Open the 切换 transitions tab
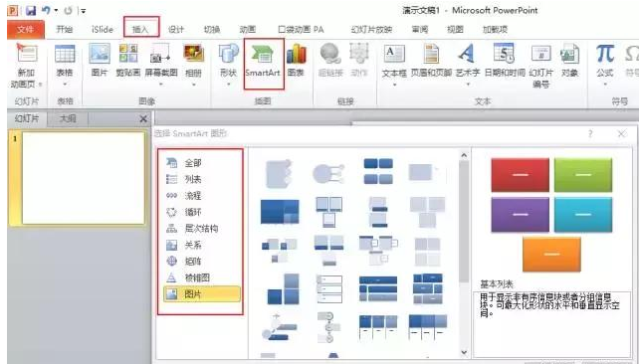Screen dimensions: 639x364 pos(212,29)
